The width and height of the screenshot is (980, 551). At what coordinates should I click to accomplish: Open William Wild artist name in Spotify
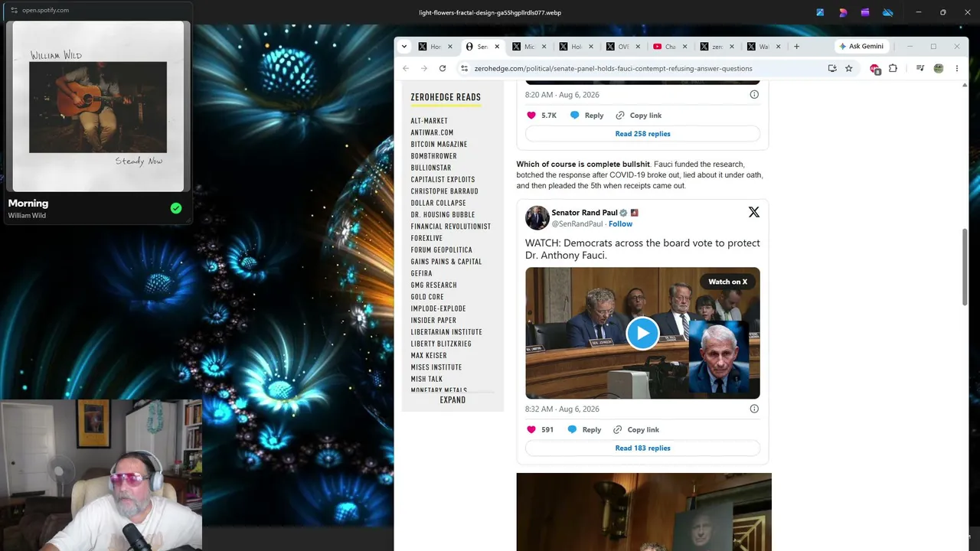pos(27,216)
